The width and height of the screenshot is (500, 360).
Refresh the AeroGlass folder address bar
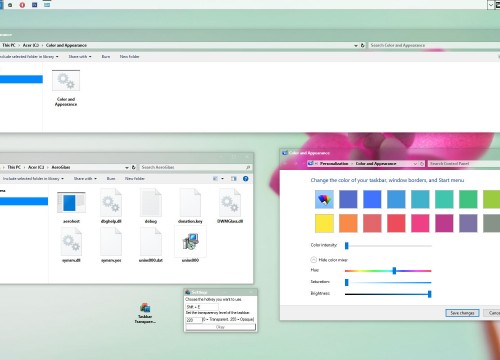click(133, 167)
